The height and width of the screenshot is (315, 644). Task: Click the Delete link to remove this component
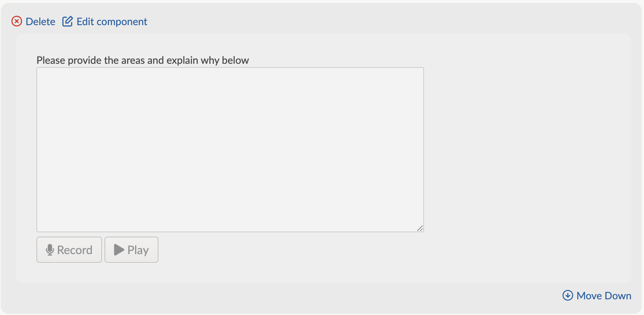tap(40, 22)
